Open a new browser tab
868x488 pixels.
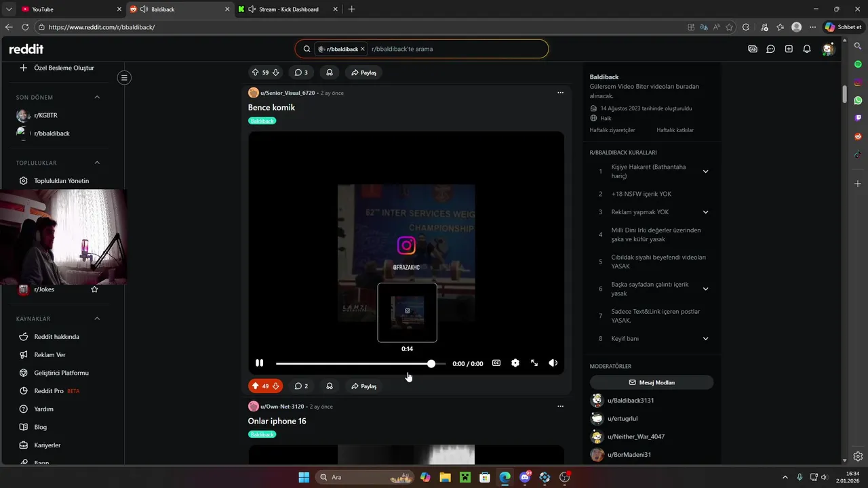[x=351, y=9]
